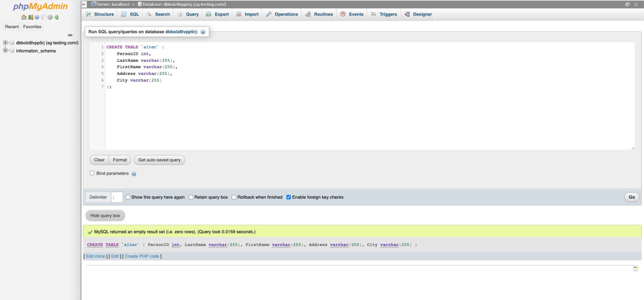Click the server icon in breadcrumb
644x300 pixels.
pos(93,4)
